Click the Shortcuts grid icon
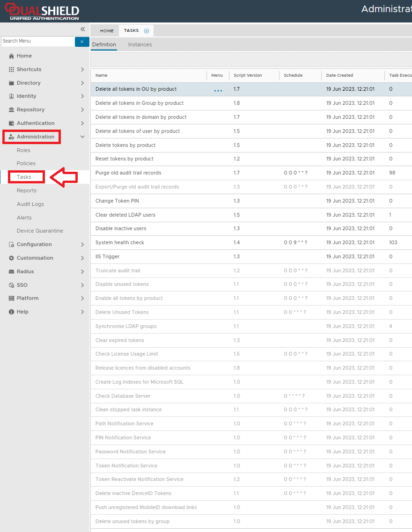Screen dimensions: 412x532 (x=12, y=70)
